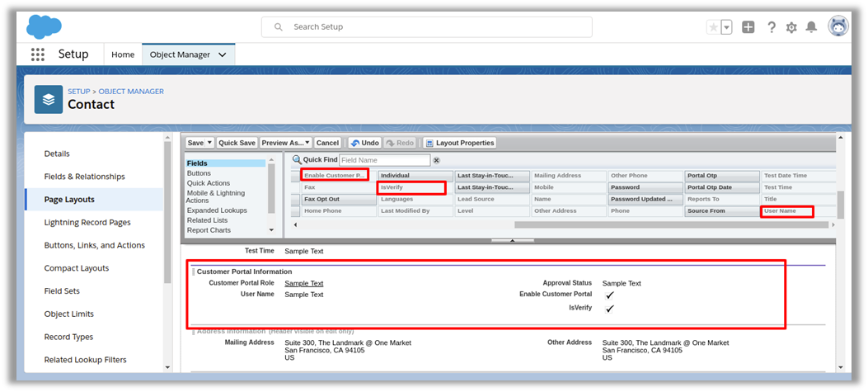Click the Quick Save button
Viewport: 868px width, 392px height.
(x=237, y=143)
